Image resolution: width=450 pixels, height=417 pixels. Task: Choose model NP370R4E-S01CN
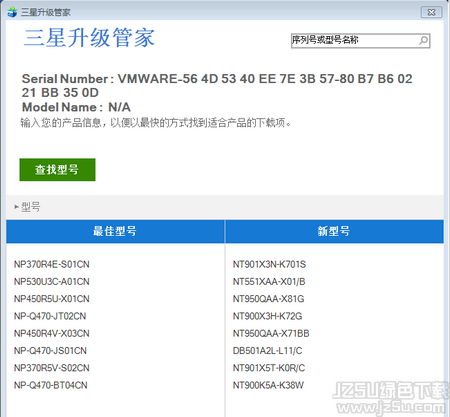point(52,264)
